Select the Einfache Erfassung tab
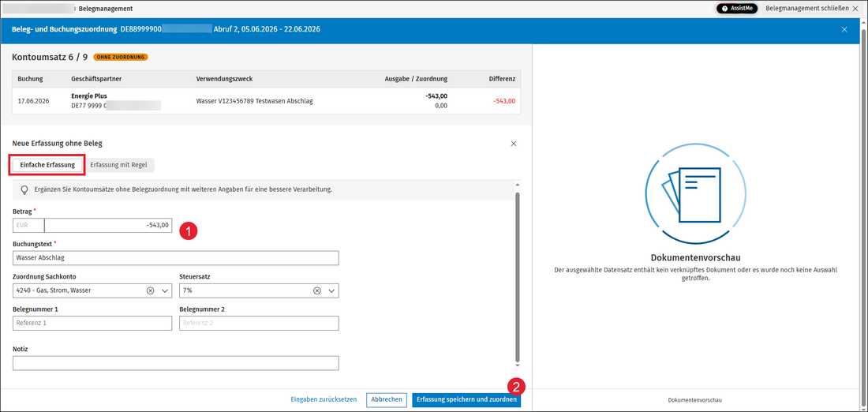Screen dimensions: 868x412 tap(47, 165)
